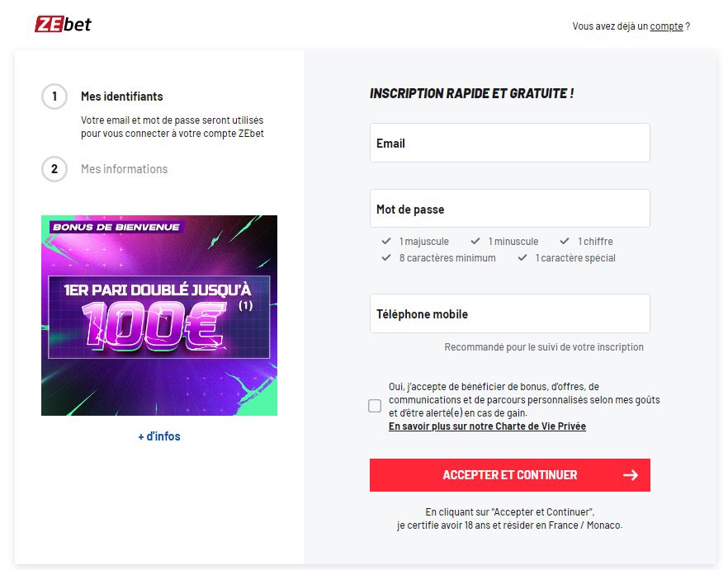Click inside the 'Téléphone mobile' field
This screenshot has height=570, width=728.
509,313
